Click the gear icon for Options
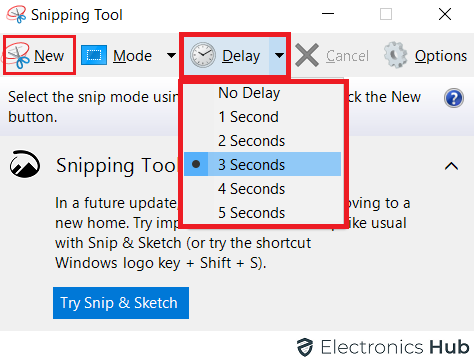Image resolution: width=474 pixels, height=362 pixels. click(395, 55)
